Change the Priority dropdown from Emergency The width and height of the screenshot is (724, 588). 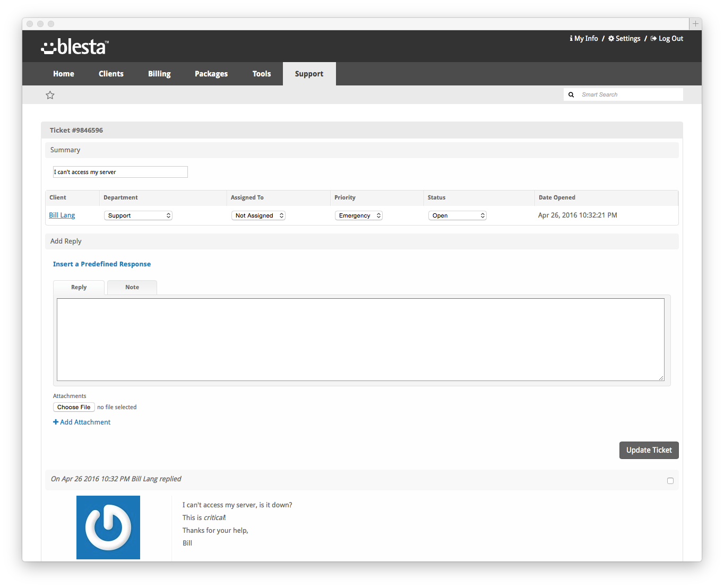(359, 215)
